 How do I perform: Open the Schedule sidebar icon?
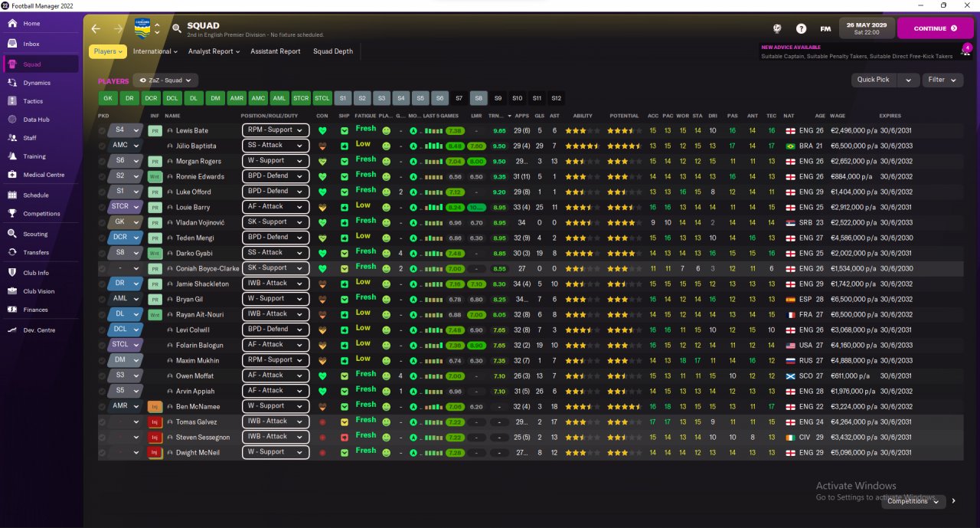click(x=11, y=195)
